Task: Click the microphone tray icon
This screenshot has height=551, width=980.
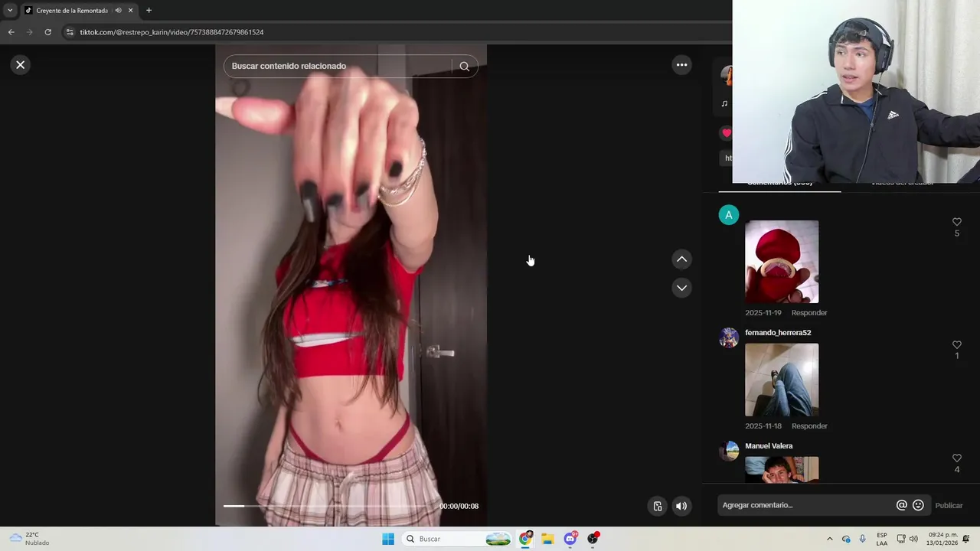Action: pyautogui.click(x=863, y=539)
